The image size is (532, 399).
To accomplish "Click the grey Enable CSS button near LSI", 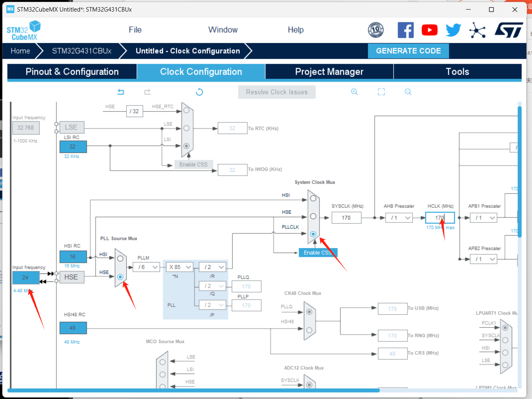I will 193,164.
